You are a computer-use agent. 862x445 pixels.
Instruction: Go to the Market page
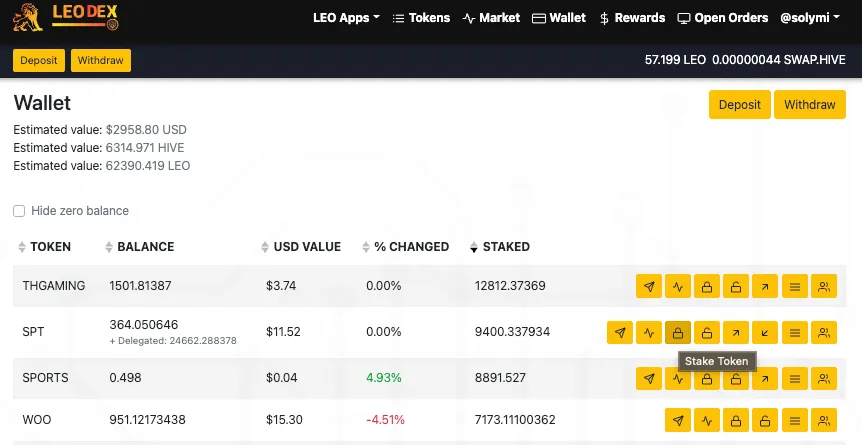pyautogui.click(x=491, y=18)
